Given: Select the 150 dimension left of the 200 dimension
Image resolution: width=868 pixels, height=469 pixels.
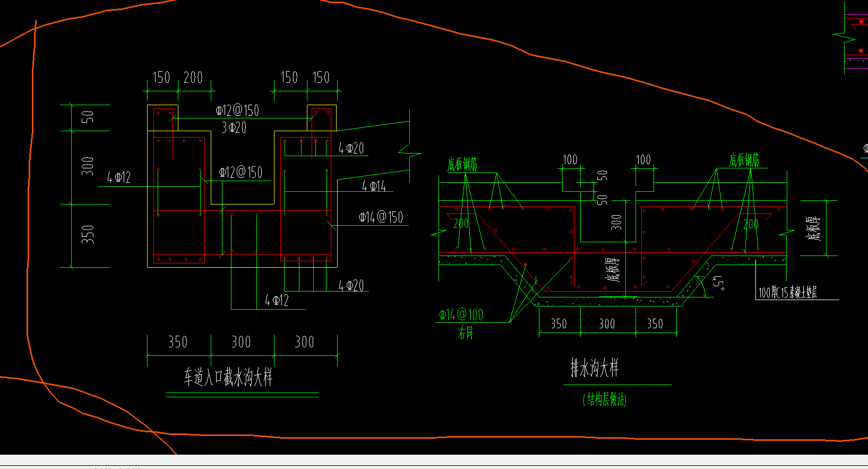Looking at the screenshot, I should [x=161, y=78].
